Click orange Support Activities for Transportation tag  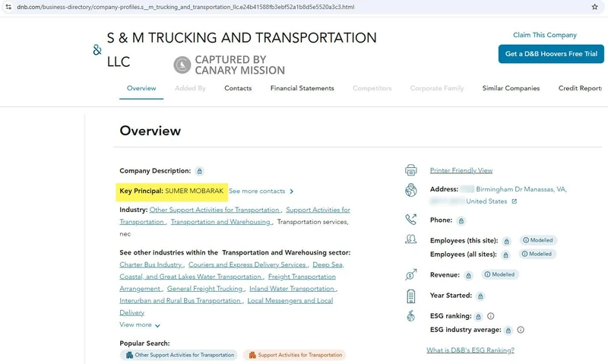294,355
